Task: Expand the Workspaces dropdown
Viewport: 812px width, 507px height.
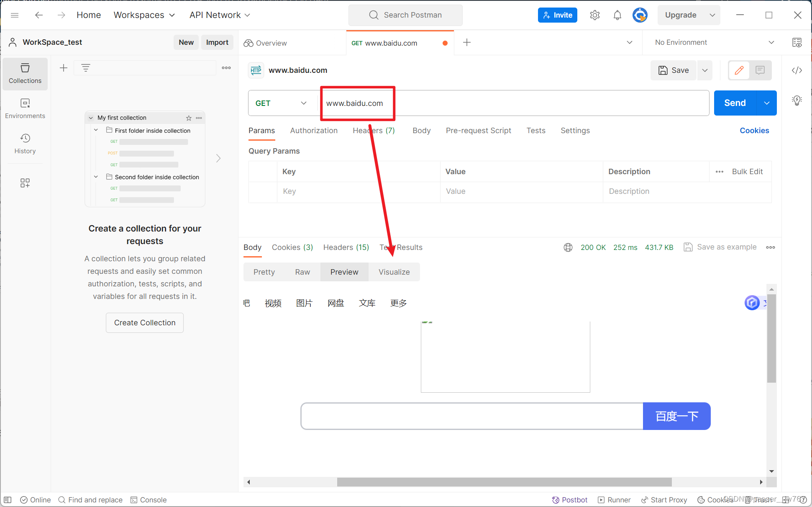Action: (x=144, y=15)
